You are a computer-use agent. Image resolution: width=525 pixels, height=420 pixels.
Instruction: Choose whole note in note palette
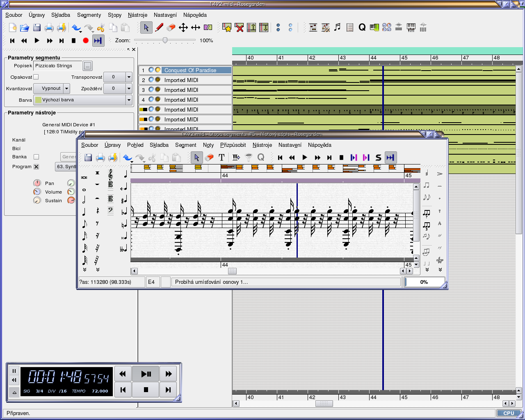(84, 189)
